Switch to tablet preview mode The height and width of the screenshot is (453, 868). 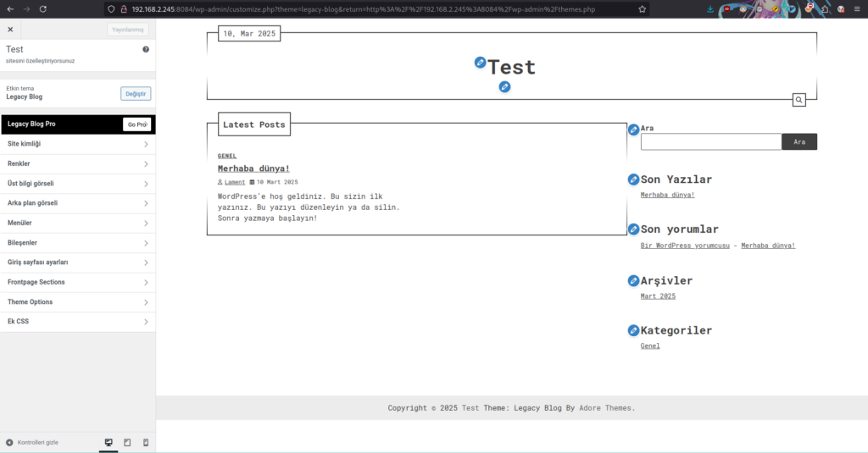coord(127,442)
